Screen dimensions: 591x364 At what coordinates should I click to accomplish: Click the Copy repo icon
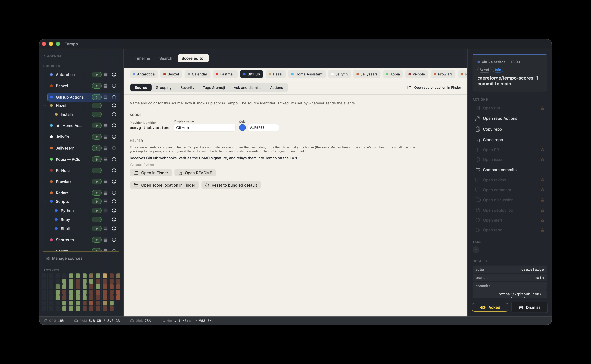tap(477, 129)
